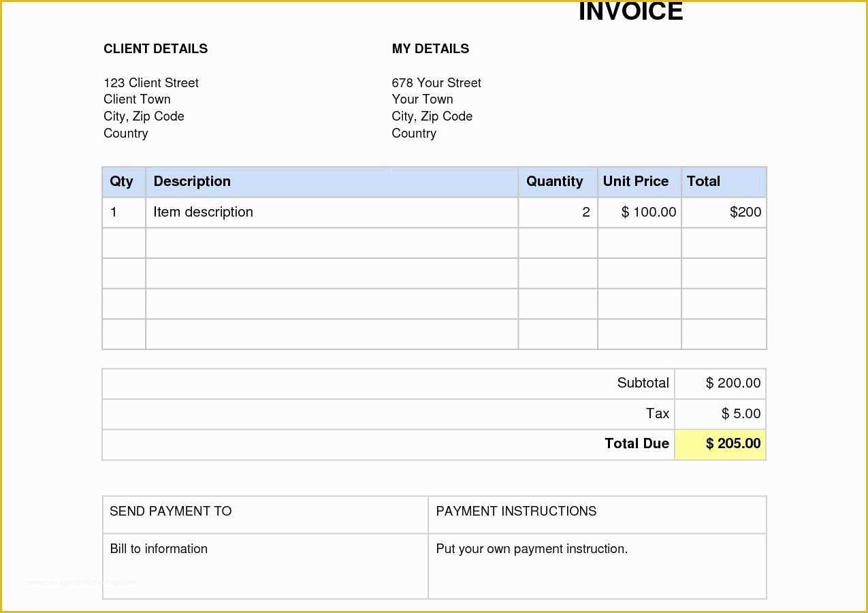This screenshot has height=613, width=868.
Task: Click the address line 678 Your Street
Action: tap(436, 82)
